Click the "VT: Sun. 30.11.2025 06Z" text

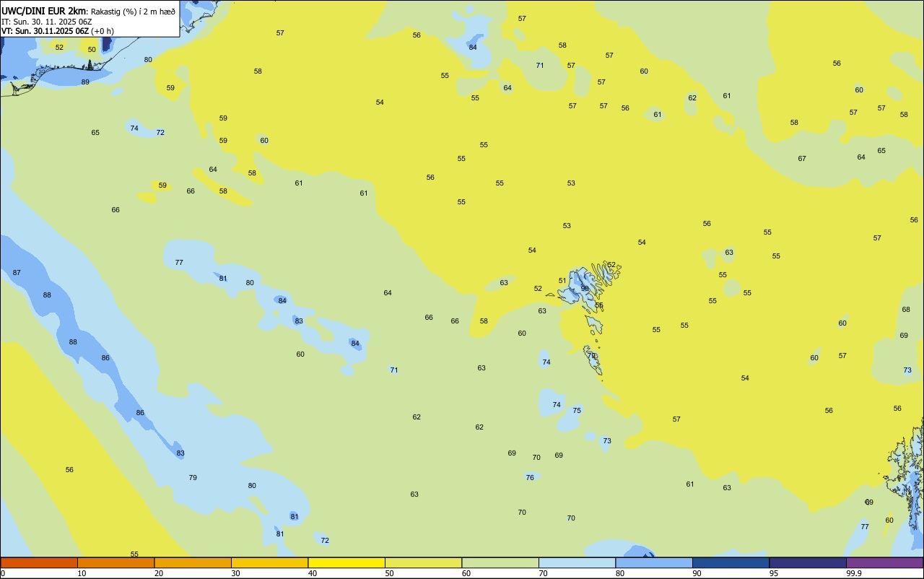(45, 31)
